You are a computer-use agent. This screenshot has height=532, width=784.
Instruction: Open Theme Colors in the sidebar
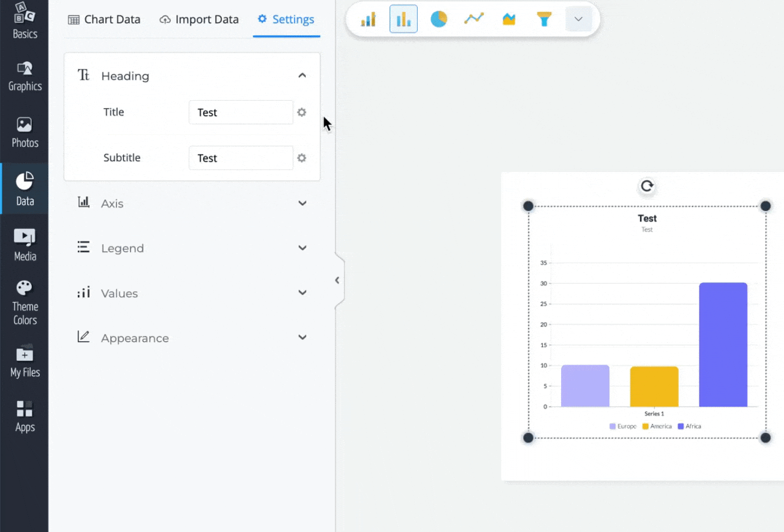pos(25,303)
